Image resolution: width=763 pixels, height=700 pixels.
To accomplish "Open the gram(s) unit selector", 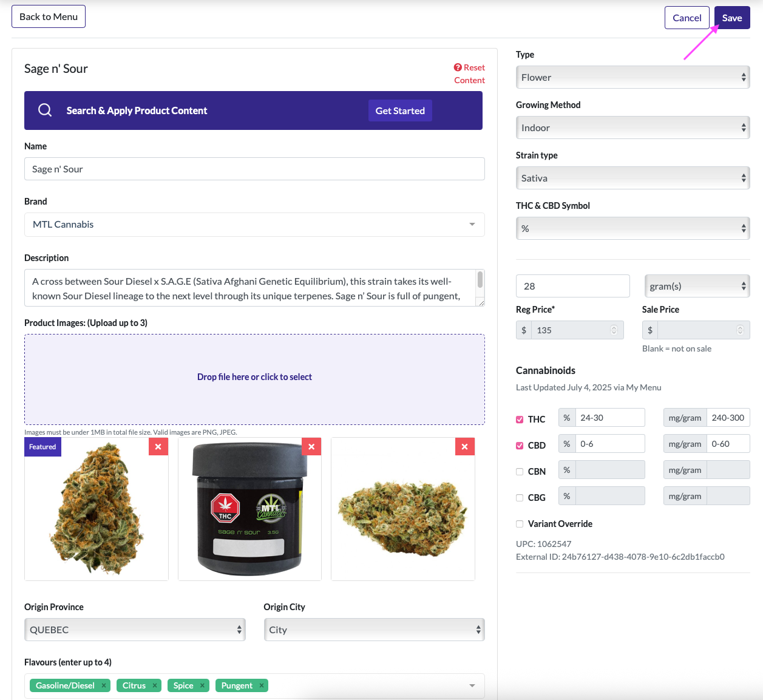I will pyautogui.click(x=697, y=286).
